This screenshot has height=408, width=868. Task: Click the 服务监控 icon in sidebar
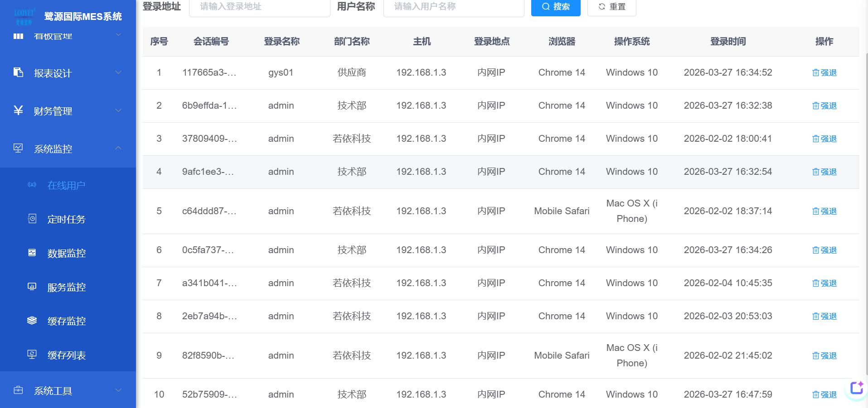point(32,287)
